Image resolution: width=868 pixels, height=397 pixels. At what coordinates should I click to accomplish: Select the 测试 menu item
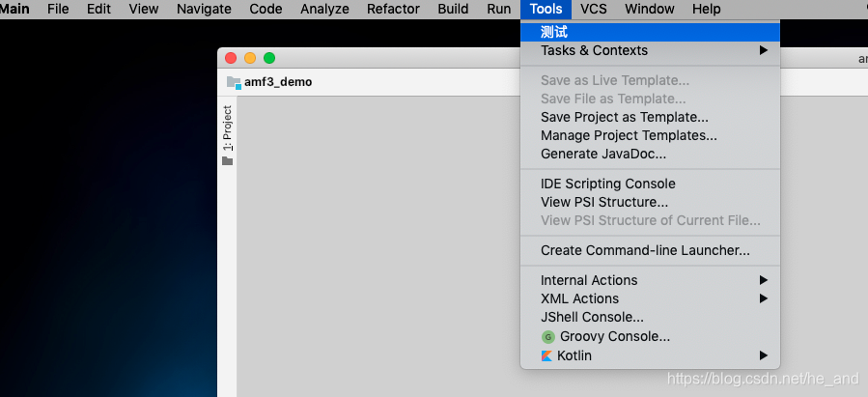[650, 32]
